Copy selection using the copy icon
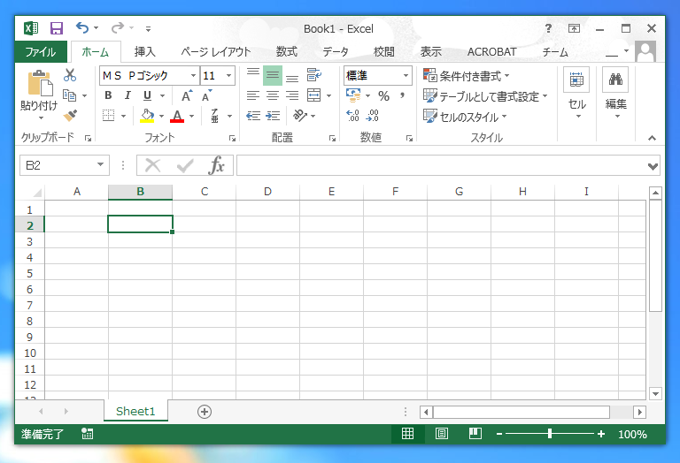Screen dimensions: 680x463 (69, 95)
